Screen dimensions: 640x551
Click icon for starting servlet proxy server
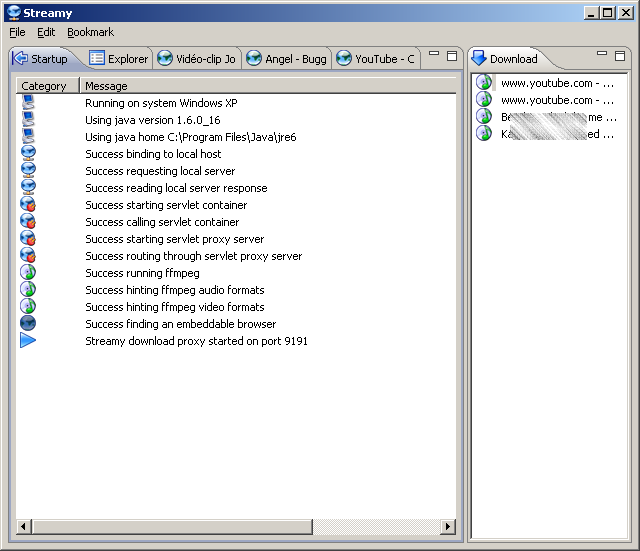[x=28, y=238]
